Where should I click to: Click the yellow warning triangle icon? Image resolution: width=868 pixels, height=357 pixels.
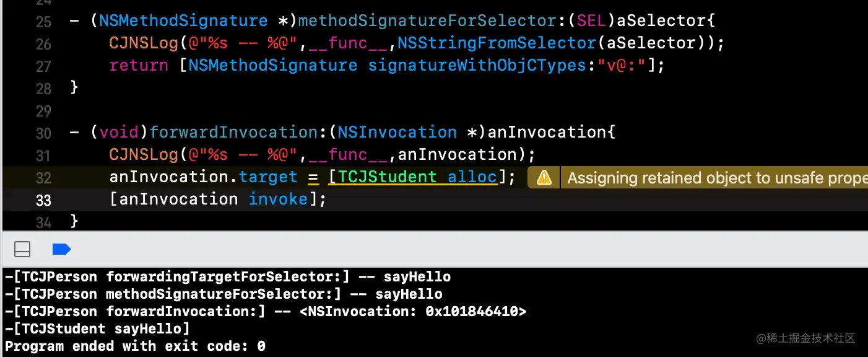click(x=544, y=178)
